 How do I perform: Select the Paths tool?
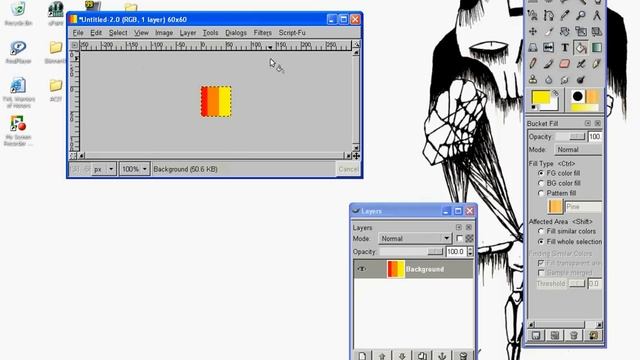point(549,16)
